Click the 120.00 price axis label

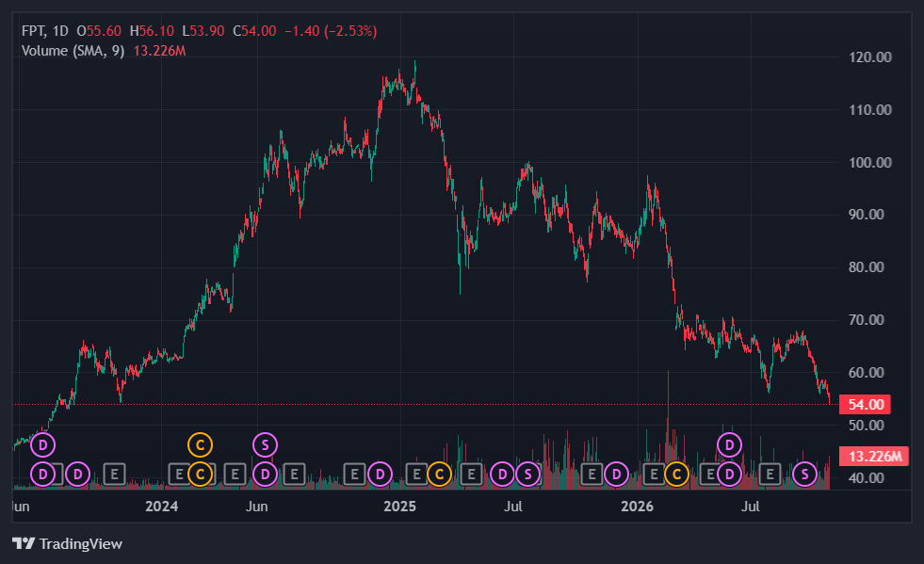pos(869,57)
